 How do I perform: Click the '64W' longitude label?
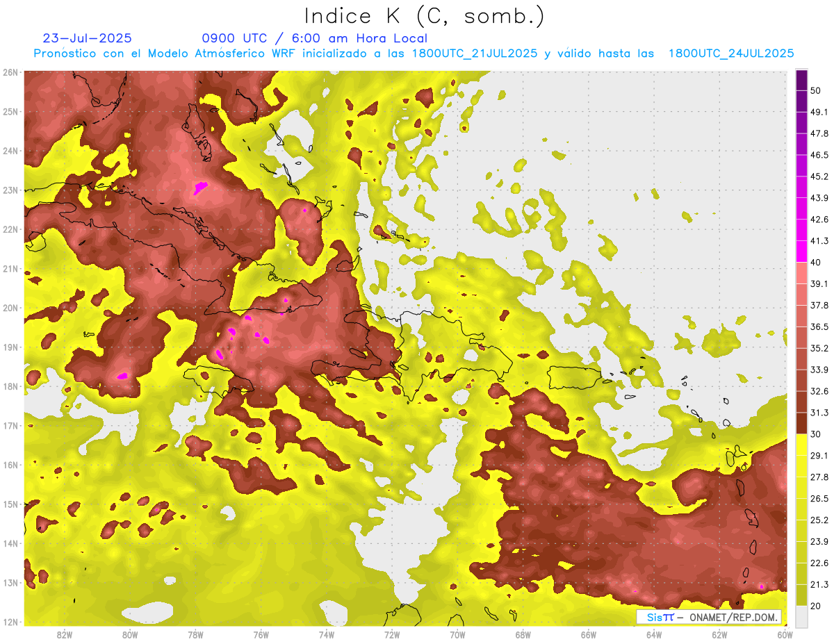tap(654, 635)
